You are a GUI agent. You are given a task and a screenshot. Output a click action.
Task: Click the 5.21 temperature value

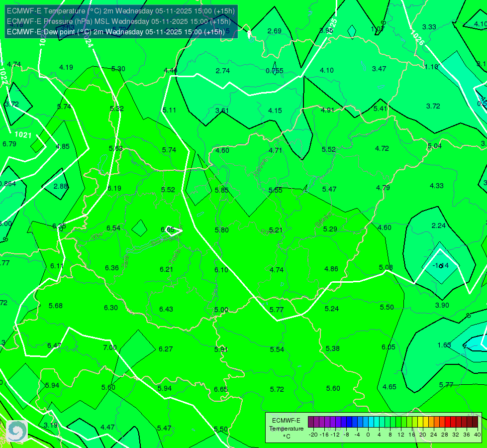(276, 230)
